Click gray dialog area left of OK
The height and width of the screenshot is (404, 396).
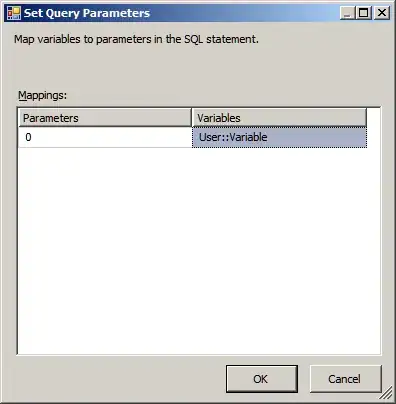120,379
